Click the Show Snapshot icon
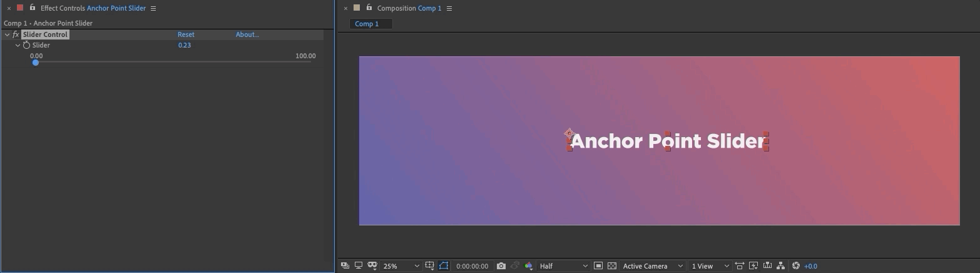 pos(515,265)
